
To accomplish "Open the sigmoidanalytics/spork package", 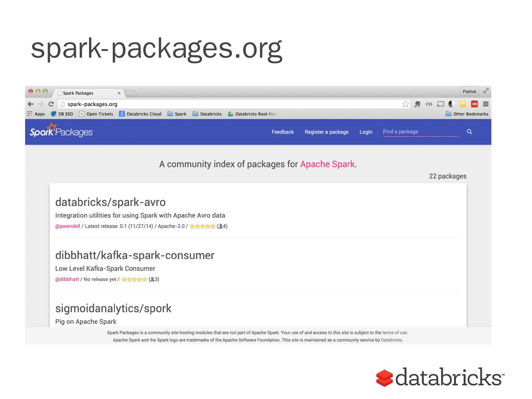I will coord(113,308).
